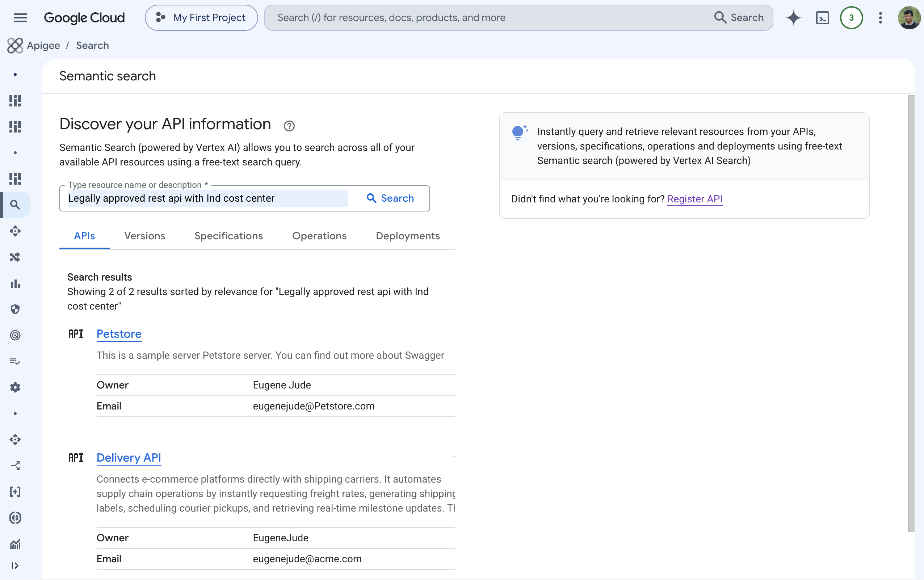The image size is (924, 580).
Task: Go to Apigee breadcrumb link
Action: (x=43, y=45)
